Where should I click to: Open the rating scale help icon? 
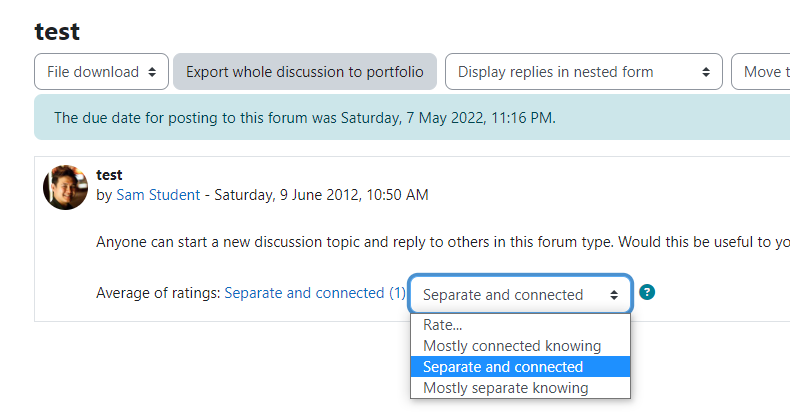647,292
